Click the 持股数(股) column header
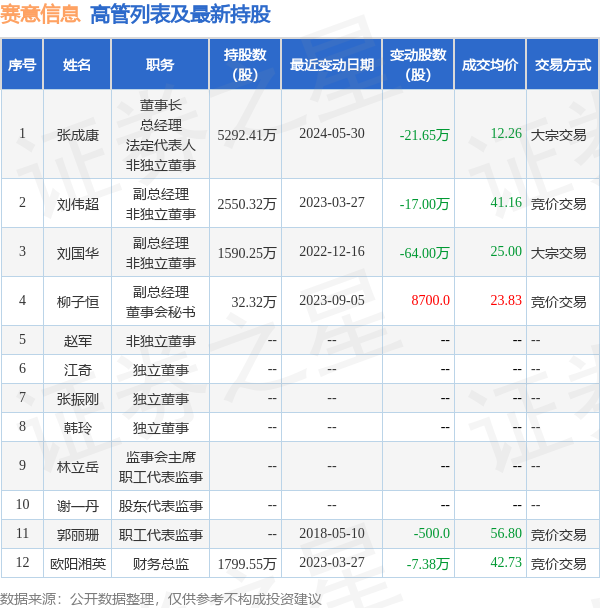This screenshot has width=600, height=608. click(245, 64)
